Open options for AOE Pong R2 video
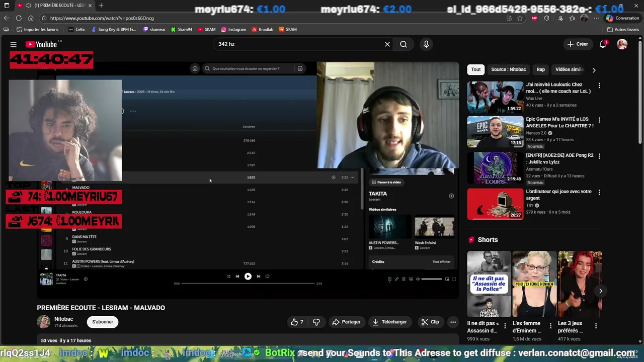The image size is (644, 362). 599,156
